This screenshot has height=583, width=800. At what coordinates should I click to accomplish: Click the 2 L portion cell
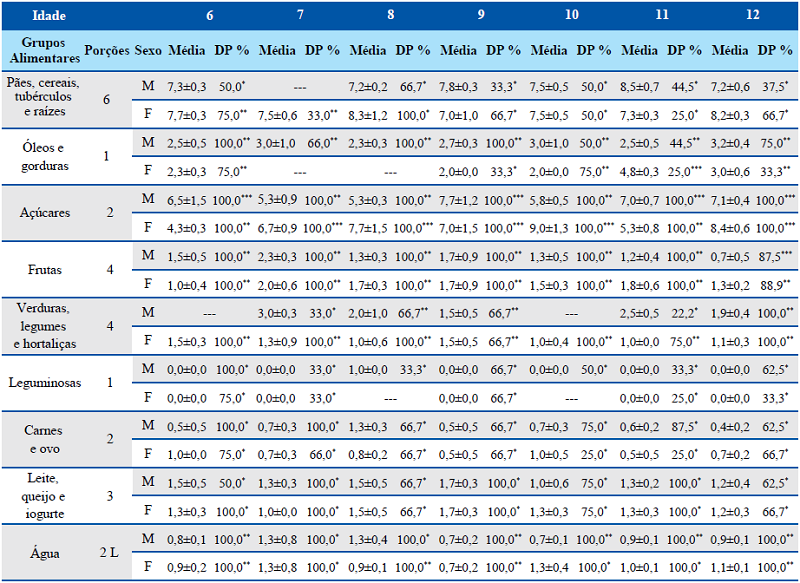tap(107, 552)
